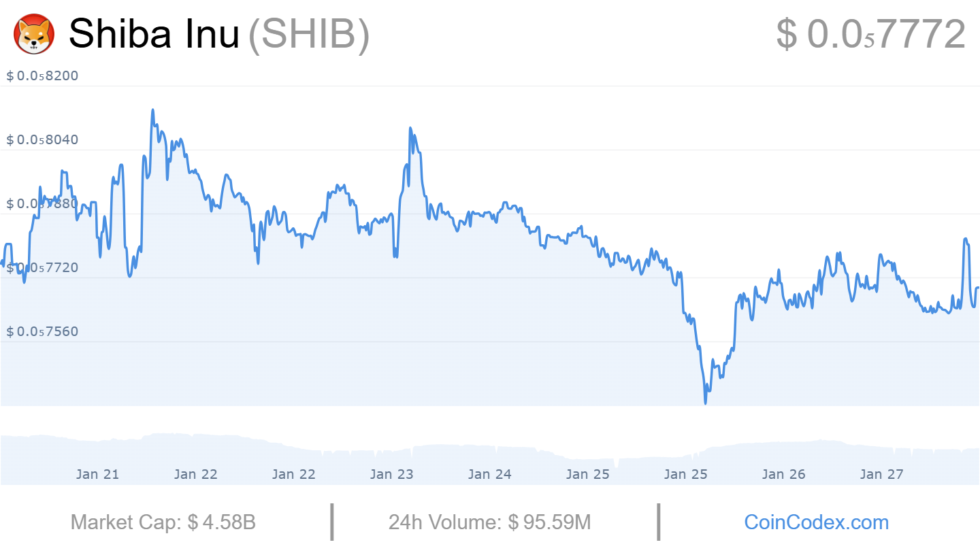The height and width of the screenshot is (553, 980).
Task: Click the lowest dip of the price line
Action: pos(705,403)
